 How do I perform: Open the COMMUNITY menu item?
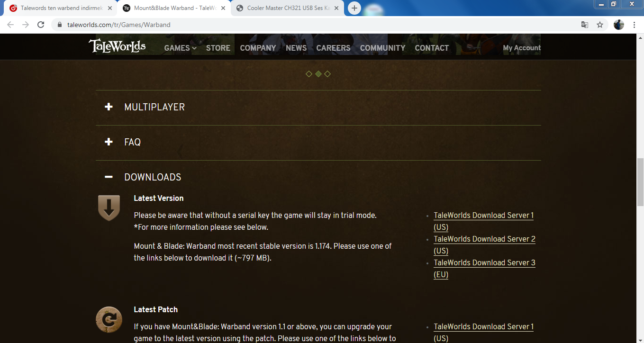click(x=382, y=48)
